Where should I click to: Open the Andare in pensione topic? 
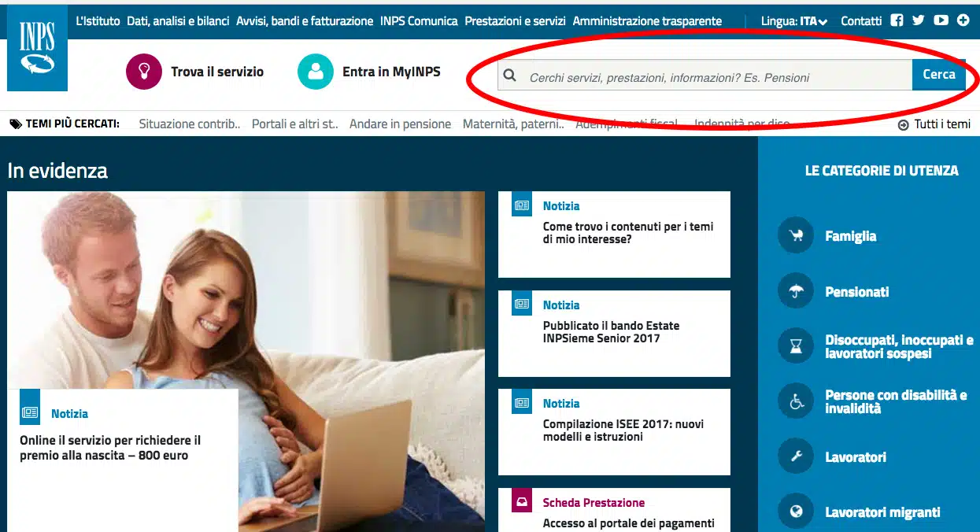pyautogui.click(x=401, y=124)
